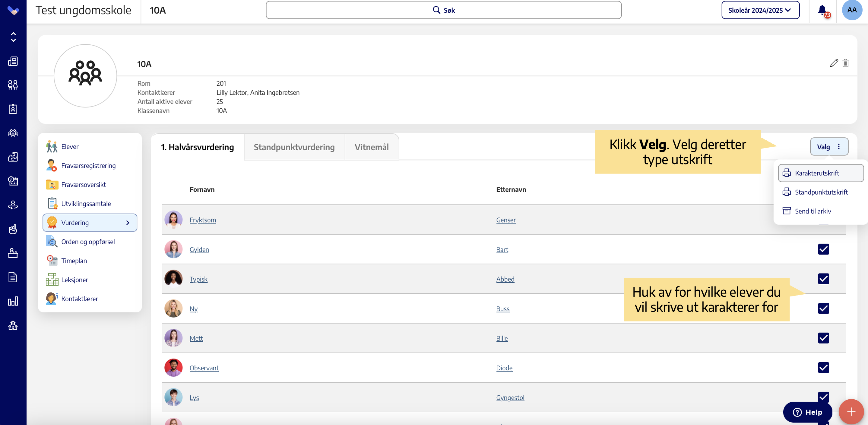Sort by the Fornavn column header

pyautogui.click(x=202, y=190)
